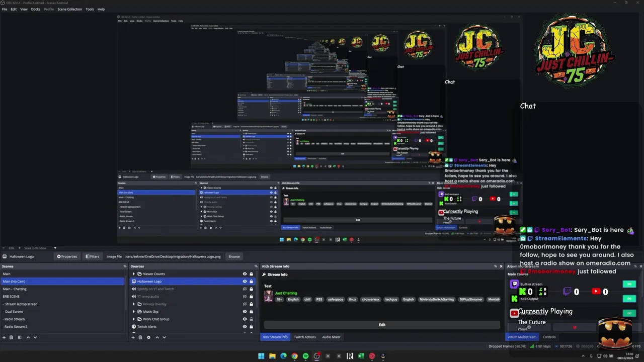Open Windows Start menu

pos(261,356)
